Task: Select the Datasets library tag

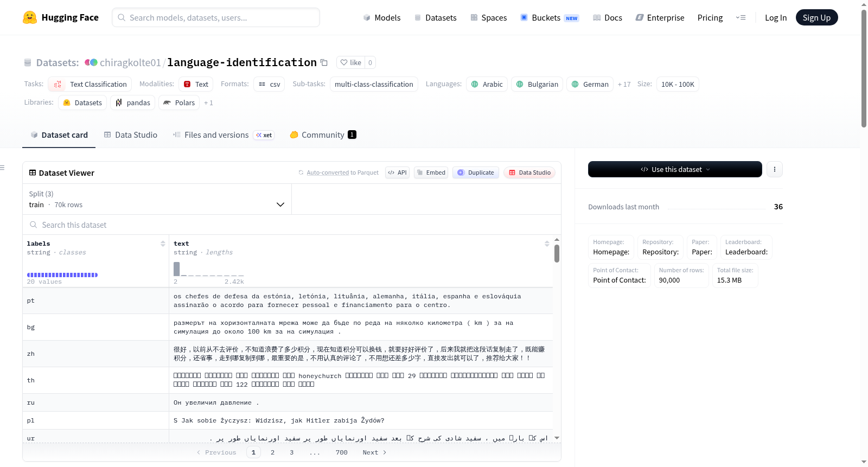Action: point(82,103)
